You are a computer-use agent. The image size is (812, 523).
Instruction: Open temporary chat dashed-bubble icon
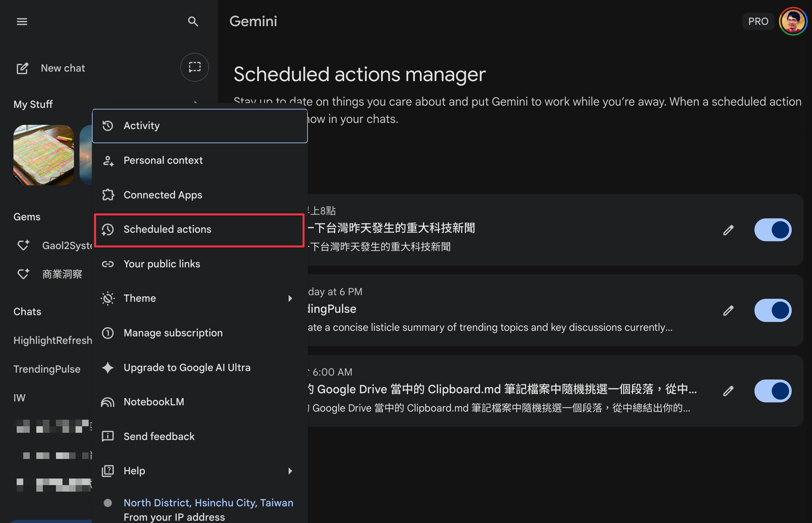pos(194,67)
